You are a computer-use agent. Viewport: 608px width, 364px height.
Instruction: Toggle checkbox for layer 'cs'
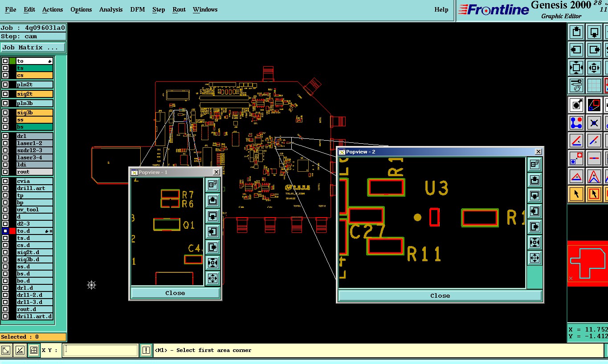point(5,75)
